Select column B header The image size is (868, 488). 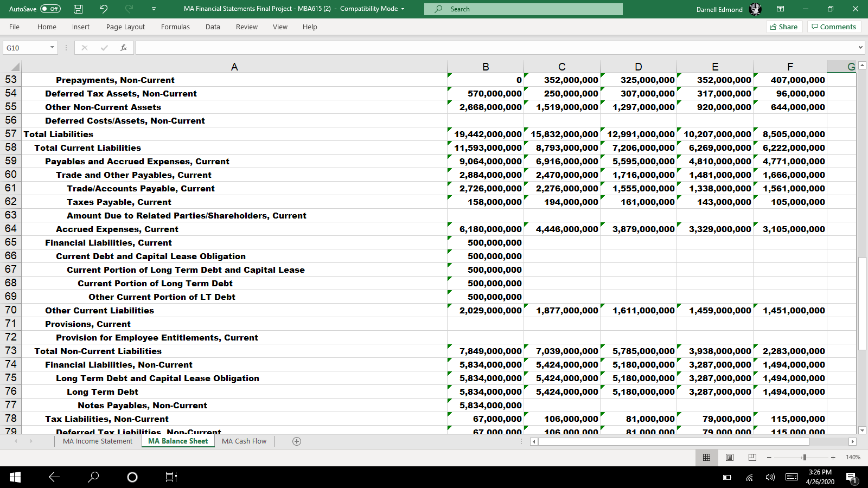[486, 67]
